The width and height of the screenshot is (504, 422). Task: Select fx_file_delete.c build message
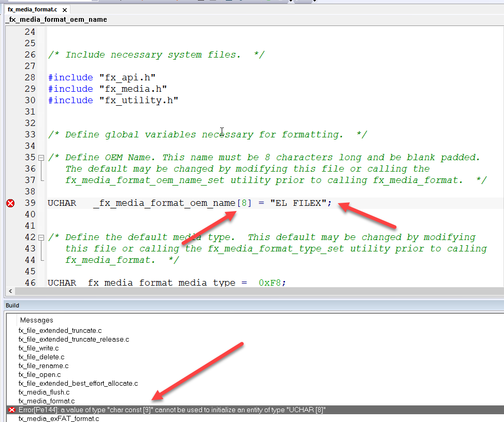(x=41, y=357)
